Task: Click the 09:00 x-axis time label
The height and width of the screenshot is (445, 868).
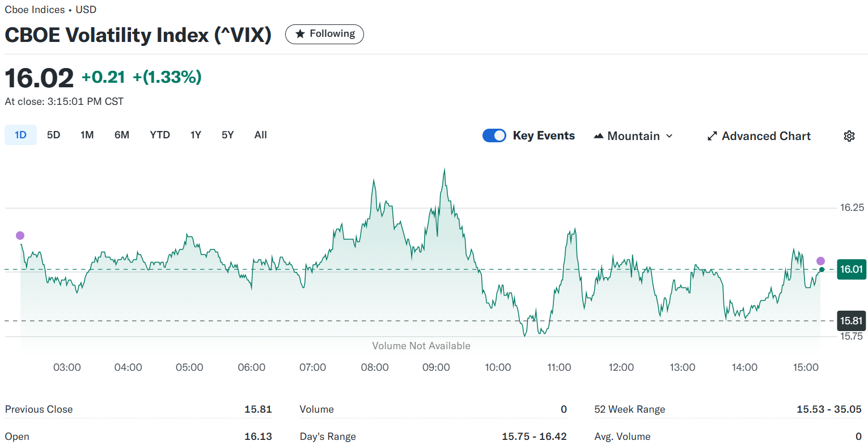Action: click(436, 367)
